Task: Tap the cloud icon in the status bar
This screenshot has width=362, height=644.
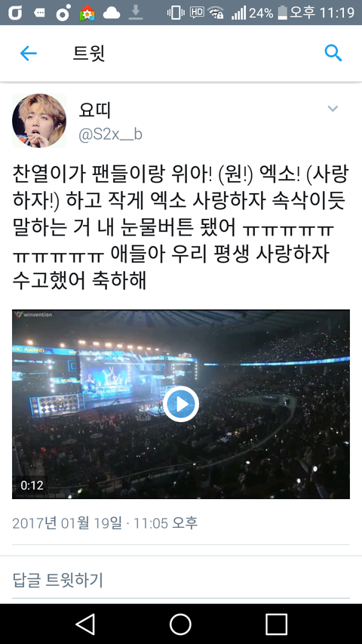Action: [111, 13]
